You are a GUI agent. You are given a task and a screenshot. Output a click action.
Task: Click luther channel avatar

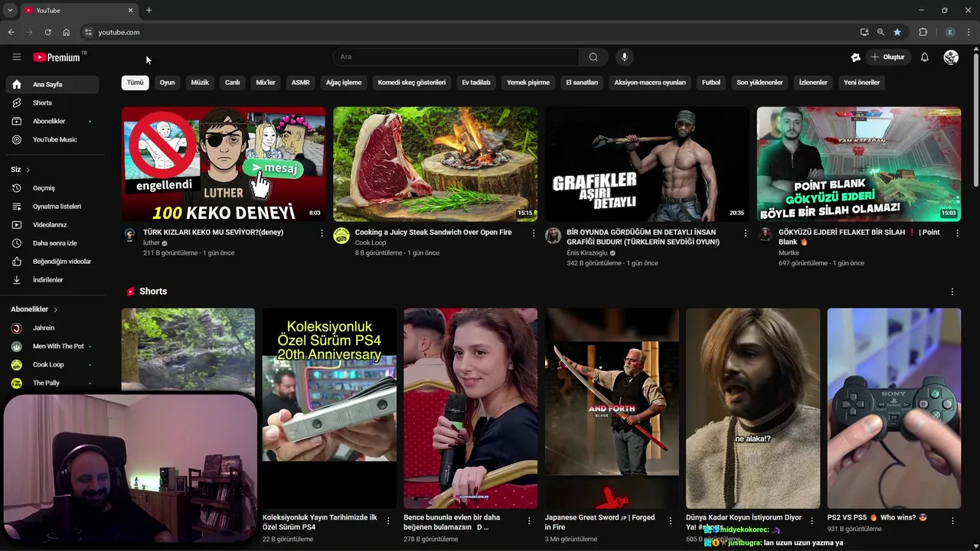(x=129, y=235)
